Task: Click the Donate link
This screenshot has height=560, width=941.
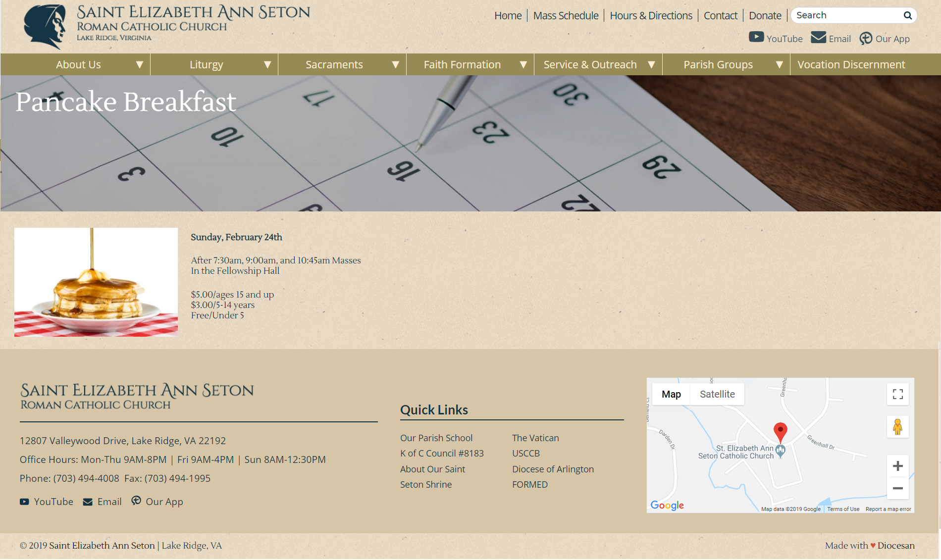Action: tap(765, 16)
